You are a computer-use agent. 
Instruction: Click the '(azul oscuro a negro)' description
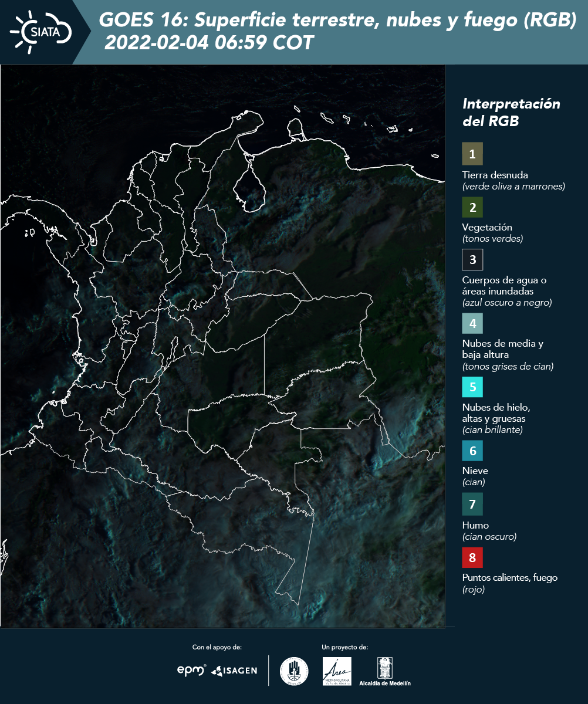pyautogui.click(x=507, y=303)
